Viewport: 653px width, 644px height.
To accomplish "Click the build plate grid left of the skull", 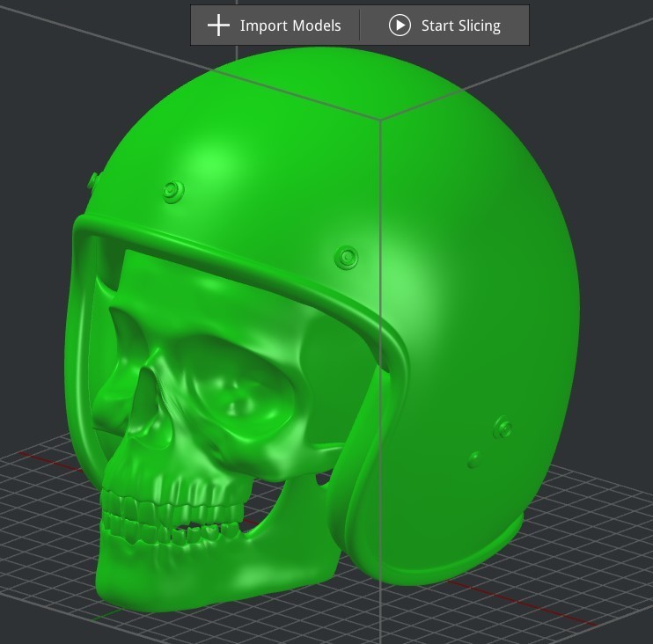I will coord(41,520).
